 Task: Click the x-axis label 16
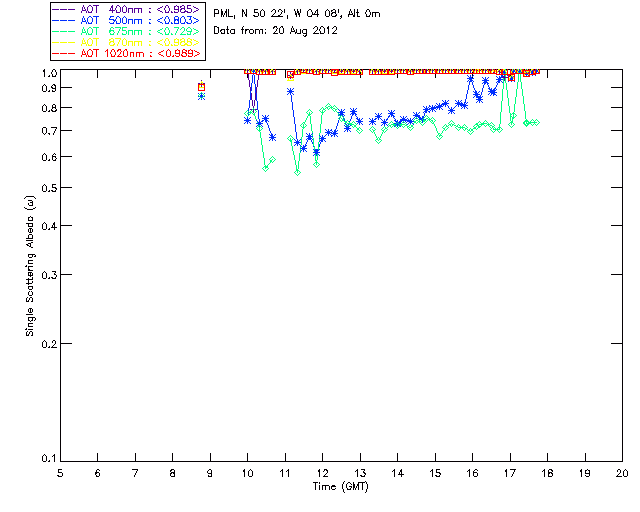[x=473, y=473]
